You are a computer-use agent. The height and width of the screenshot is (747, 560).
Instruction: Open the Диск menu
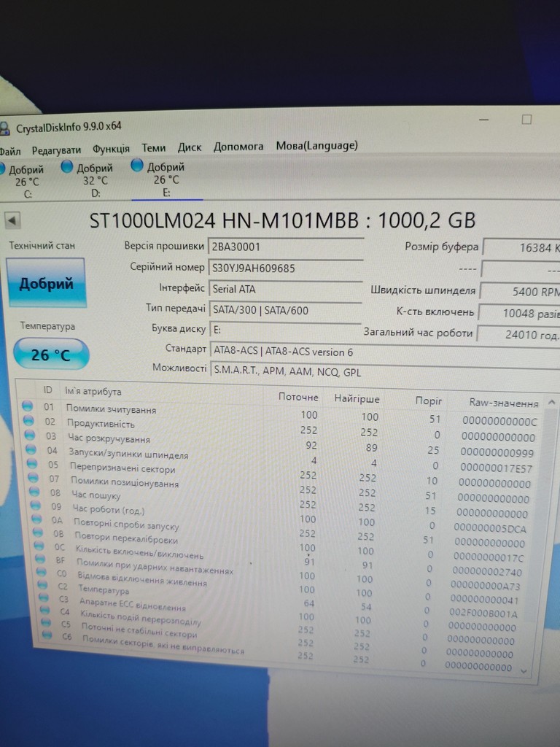click(190, 147)
